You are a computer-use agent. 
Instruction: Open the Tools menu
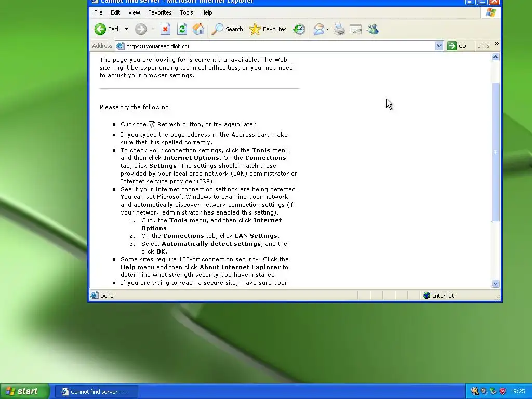(187, 12)
